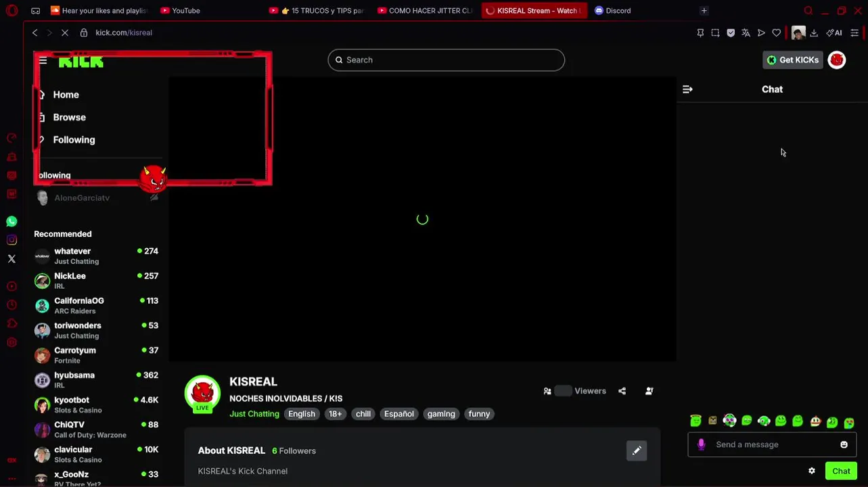The height and width of the screenshot is (487, 868).
Task: Open recommended channel NickLee
Action: point(96,281)
